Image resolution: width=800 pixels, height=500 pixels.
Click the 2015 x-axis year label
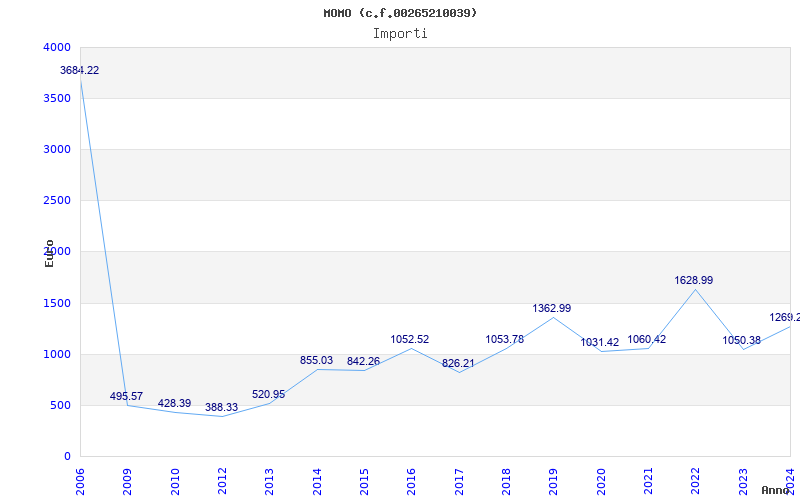[364, 481]
